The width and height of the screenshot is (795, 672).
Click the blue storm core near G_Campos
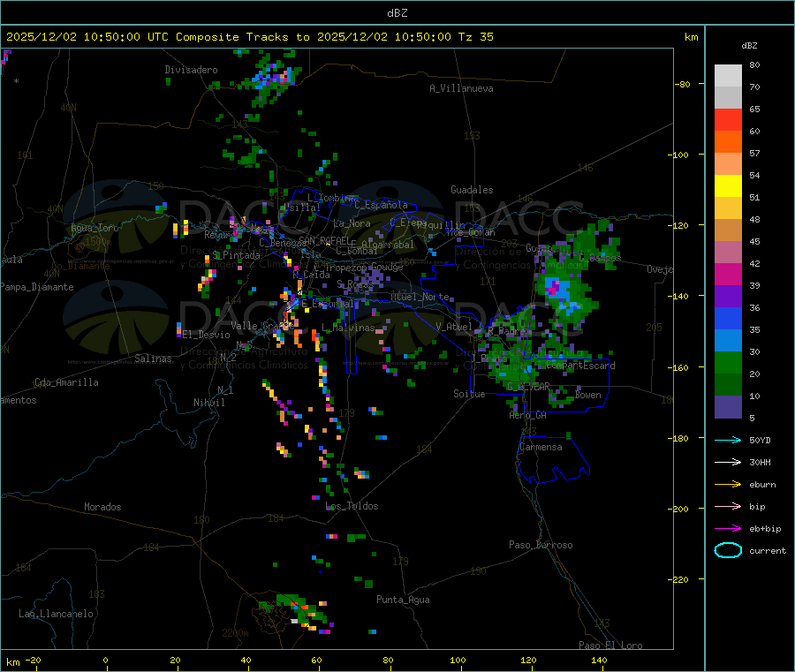click(560, 294)
